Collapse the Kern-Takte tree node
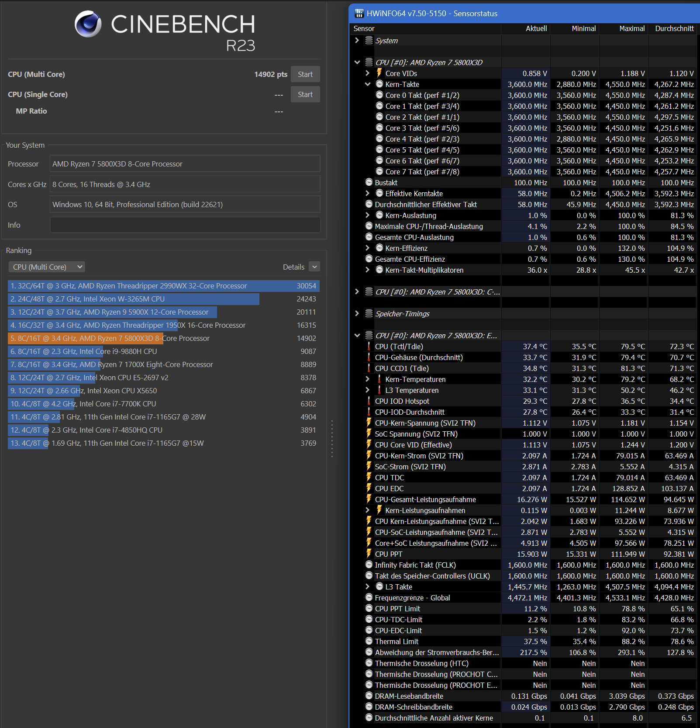Screen dimensions: 700x728 368,84
